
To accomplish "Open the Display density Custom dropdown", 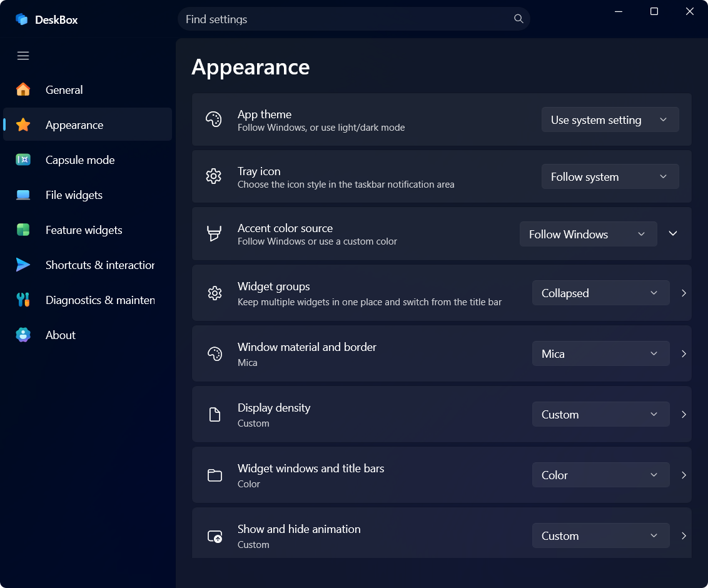I will click(x=601, y=414).
